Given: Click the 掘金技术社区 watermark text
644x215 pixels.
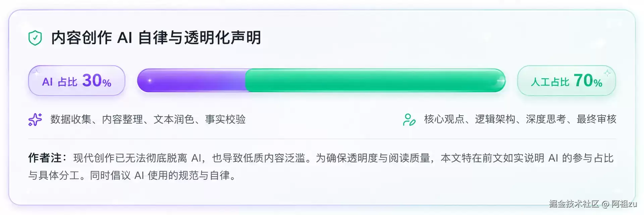Looking at the screenshot, I should coord(574,204).
